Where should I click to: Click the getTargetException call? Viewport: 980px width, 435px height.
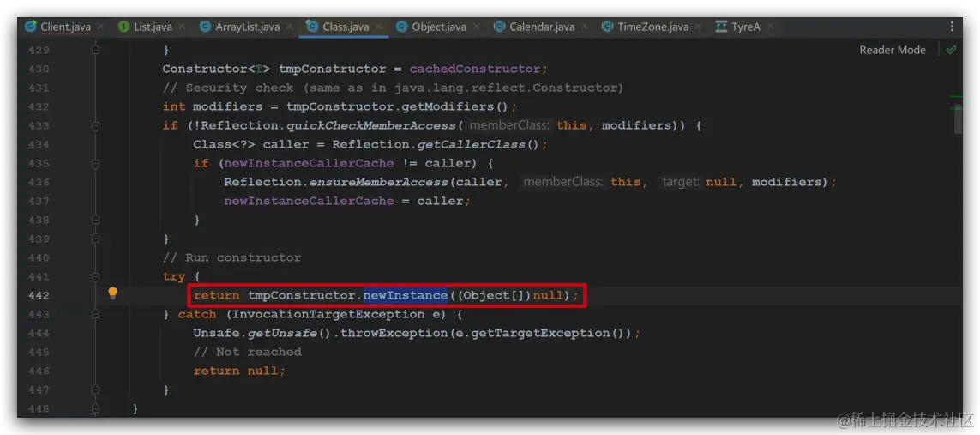539,333
